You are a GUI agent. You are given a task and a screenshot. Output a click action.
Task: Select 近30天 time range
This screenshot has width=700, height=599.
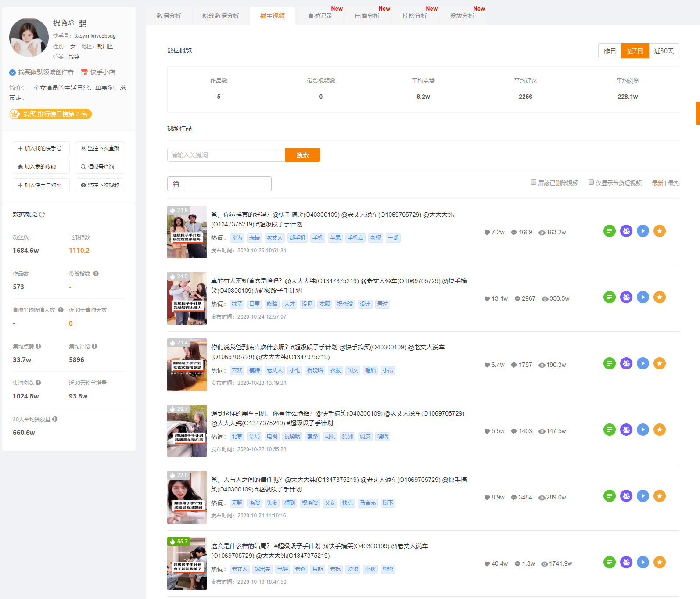pyautogui.click(x=664, y=51)
